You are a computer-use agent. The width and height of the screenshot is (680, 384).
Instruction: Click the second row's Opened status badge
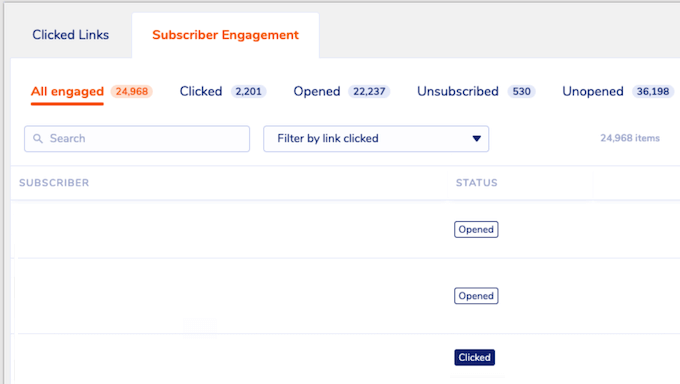[476, 296]
